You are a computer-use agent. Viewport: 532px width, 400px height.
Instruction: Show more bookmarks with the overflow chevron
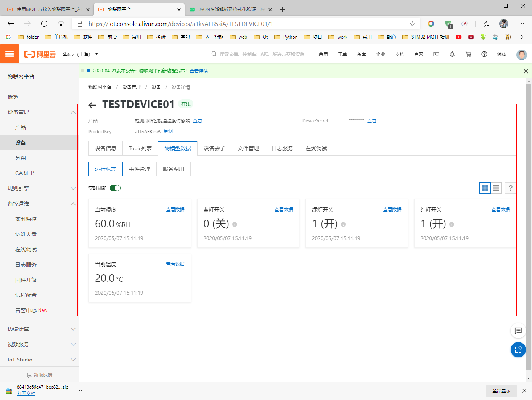[522, 37]
